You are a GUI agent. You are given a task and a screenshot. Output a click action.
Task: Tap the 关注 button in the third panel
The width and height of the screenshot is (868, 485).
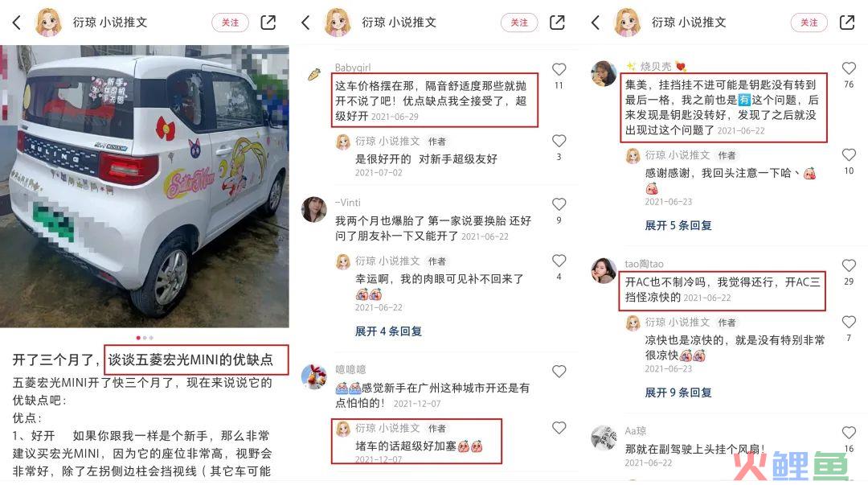pyautogui.click(x=809, y=23)
